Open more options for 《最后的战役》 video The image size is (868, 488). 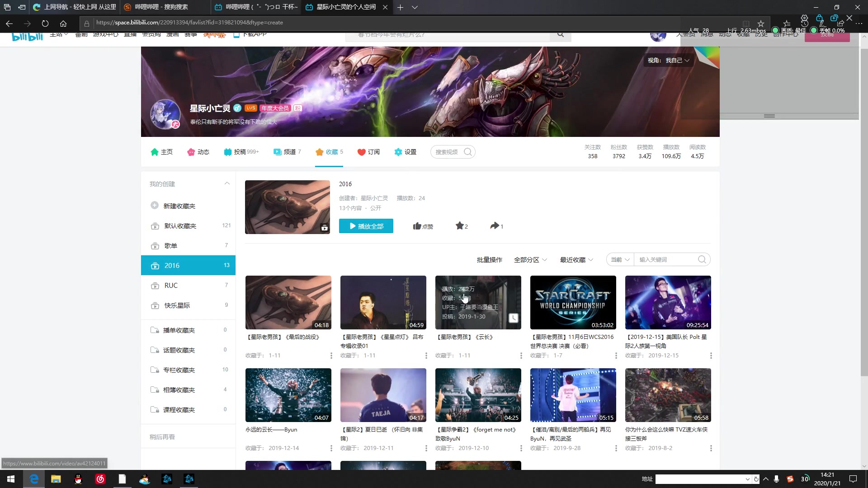(x=331, y=356)
